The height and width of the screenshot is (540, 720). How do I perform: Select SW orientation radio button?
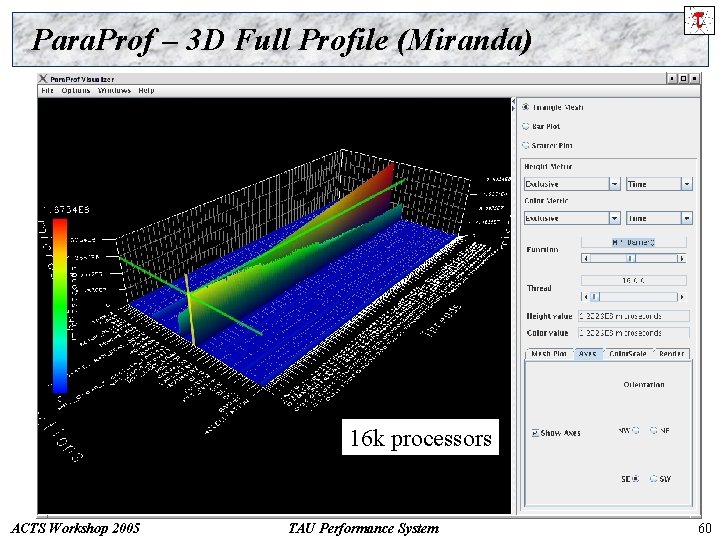pos(654,478)
